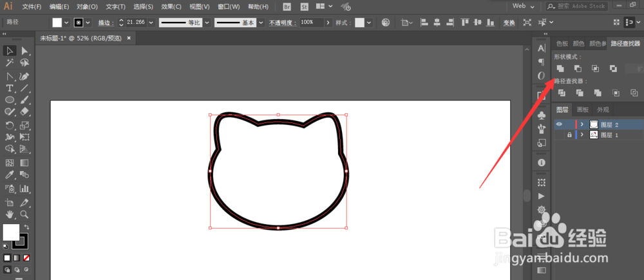
Task: Select the Zoom tool
Action: [24, 214]
